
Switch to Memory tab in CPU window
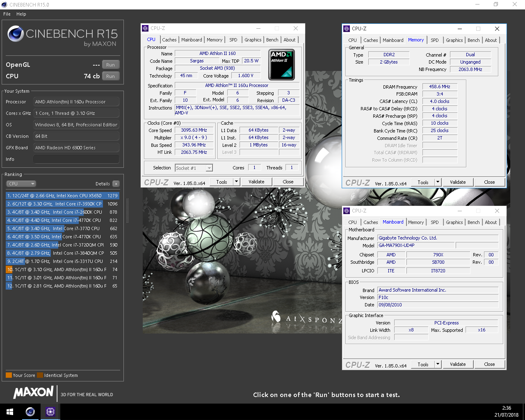tap(215, 40)
